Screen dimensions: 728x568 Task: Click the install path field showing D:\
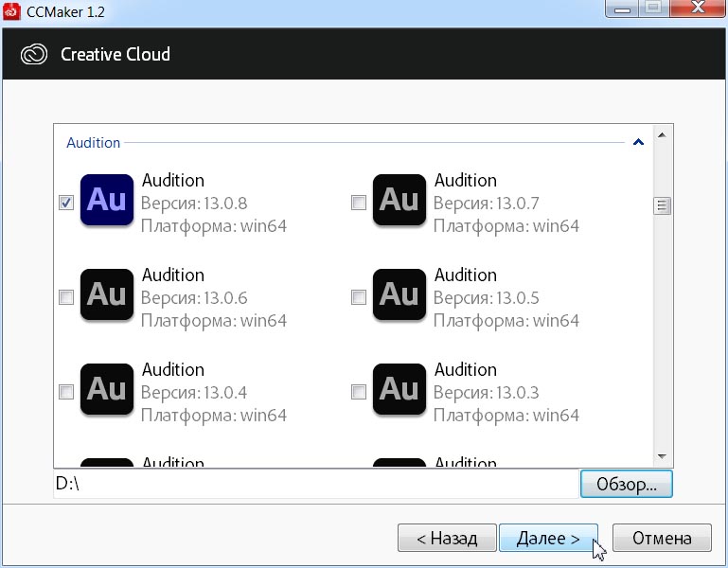316,484
